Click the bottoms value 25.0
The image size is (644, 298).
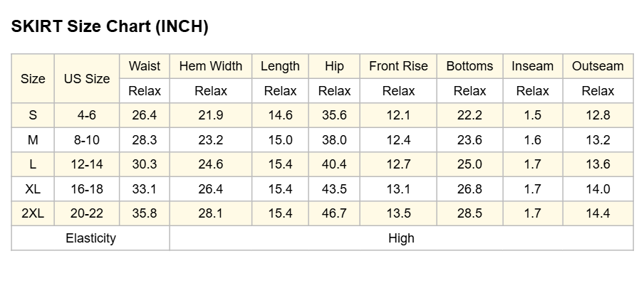(x=470, y=164)
